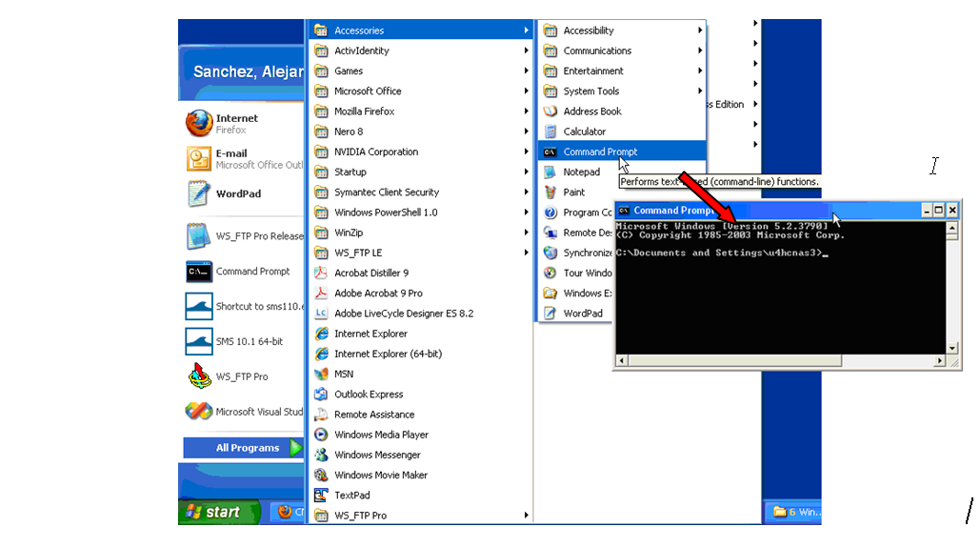Click Synchronize in Accessories submenu

pyautogui.click(x=576, y=253)
